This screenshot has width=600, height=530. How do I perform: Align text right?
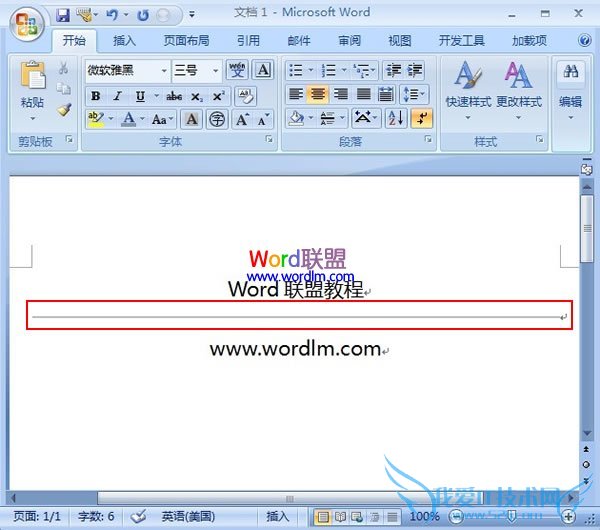(x=341, y=94)
